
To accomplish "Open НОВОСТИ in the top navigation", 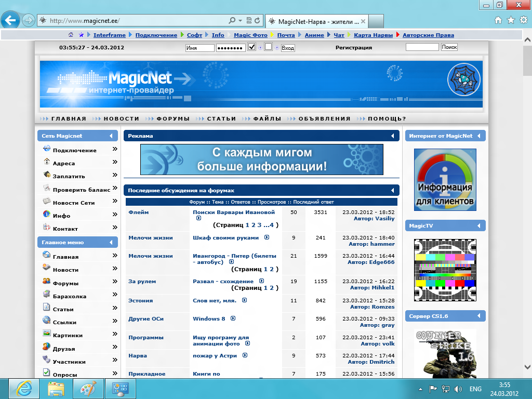I will coord(122,119).
